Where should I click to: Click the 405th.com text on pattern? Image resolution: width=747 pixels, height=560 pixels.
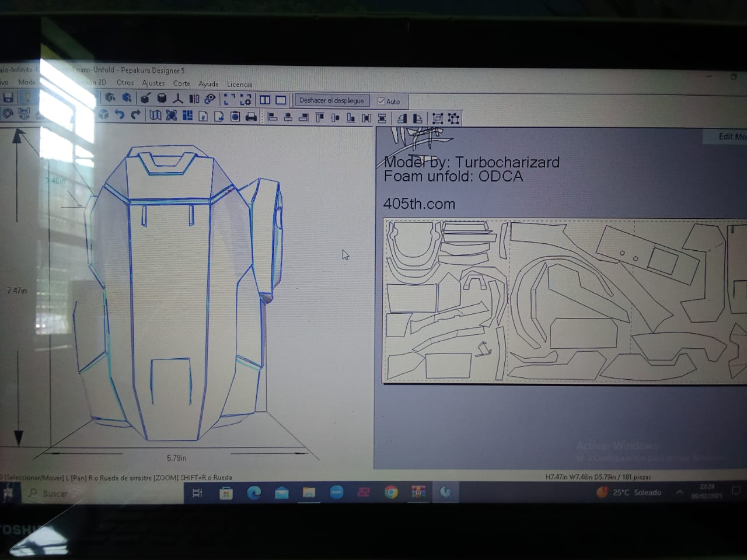coord(419,204)
